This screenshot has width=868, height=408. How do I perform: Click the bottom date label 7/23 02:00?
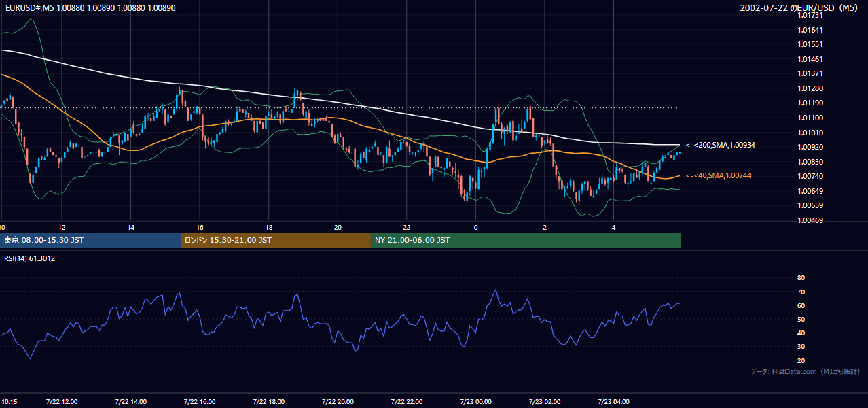tap(545, 401)
